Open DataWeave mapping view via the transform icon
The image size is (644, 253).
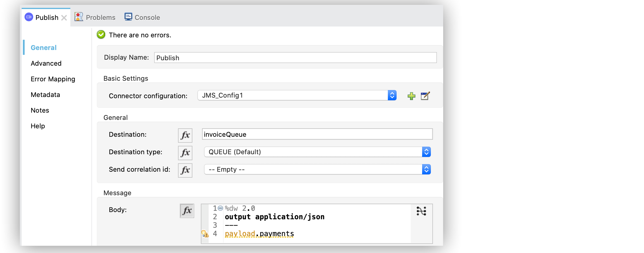421,211
